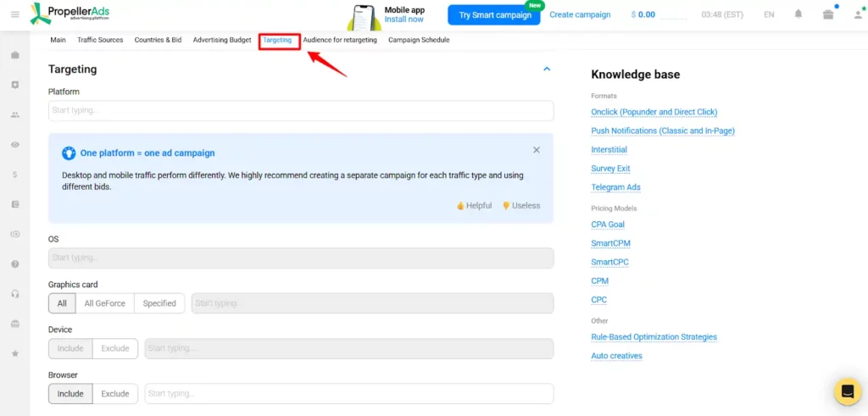Click the star icon in sidebar
The height and width of the screenshot is (416, 868).
tap(14, 353)
